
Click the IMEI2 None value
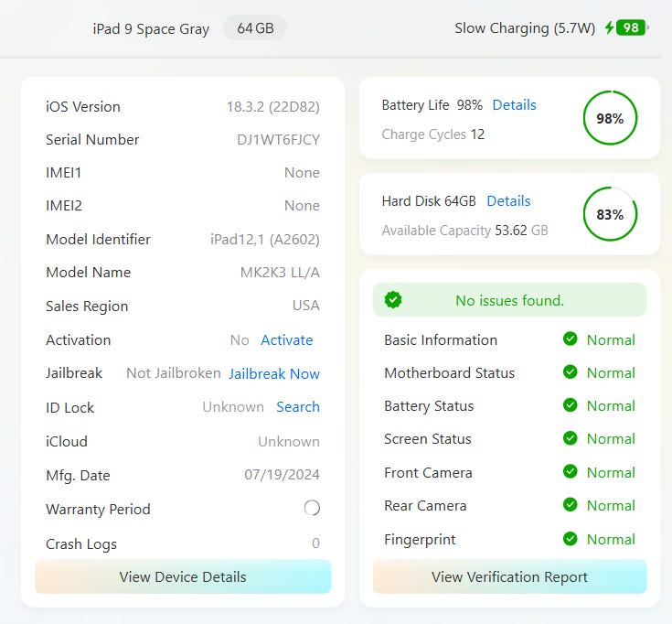pyautogui.click(x=302, y=206)
